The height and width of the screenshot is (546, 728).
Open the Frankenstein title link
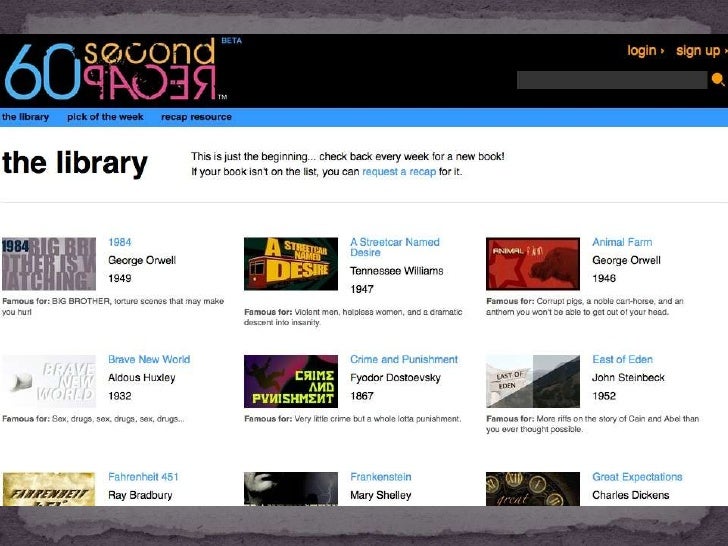(381, 477)
